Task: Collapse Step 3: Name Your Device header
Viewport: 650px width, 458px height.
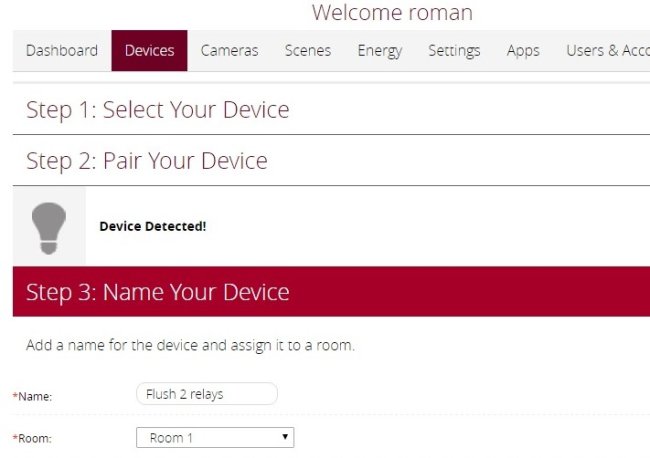Action: (x=158, y=292)
